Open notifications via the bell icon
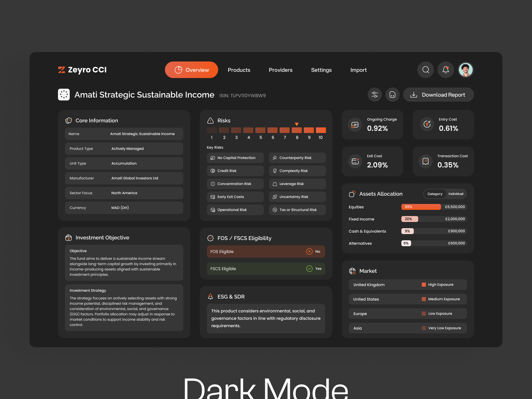532x399 pixels. coord(445,70)
